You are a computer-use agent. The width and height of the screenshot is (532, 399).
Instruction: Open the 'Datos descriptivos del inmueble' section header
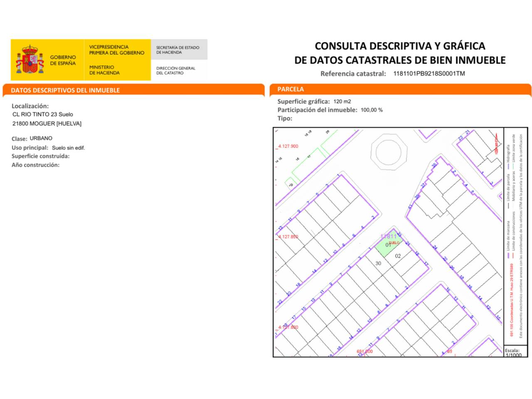click(65, 90)
